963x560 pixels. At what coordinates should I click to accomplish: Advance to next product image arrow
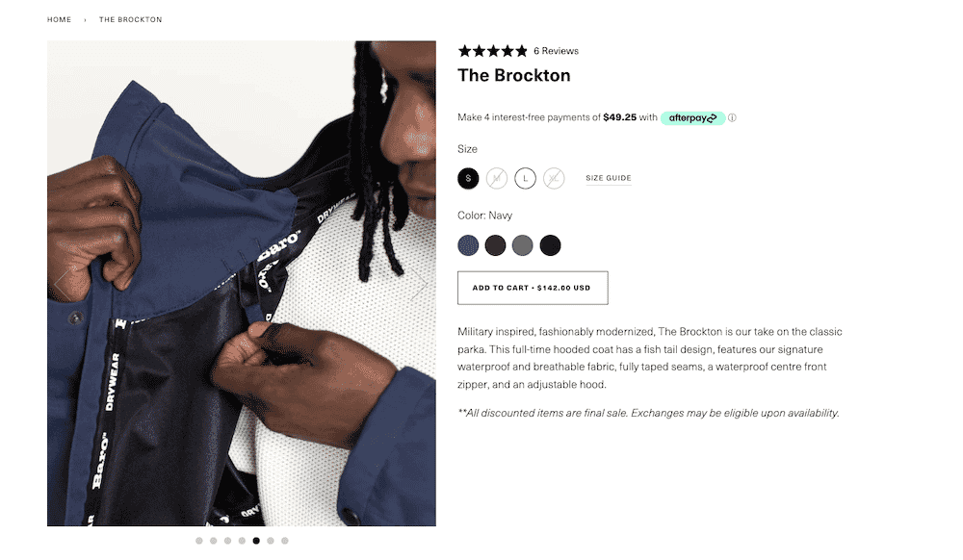[x=420, y=284]
